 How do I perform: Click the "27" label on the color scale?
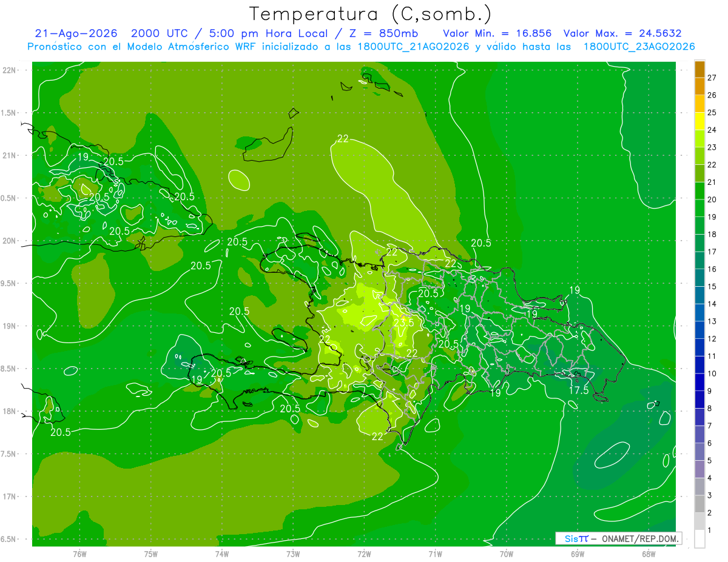712,78
